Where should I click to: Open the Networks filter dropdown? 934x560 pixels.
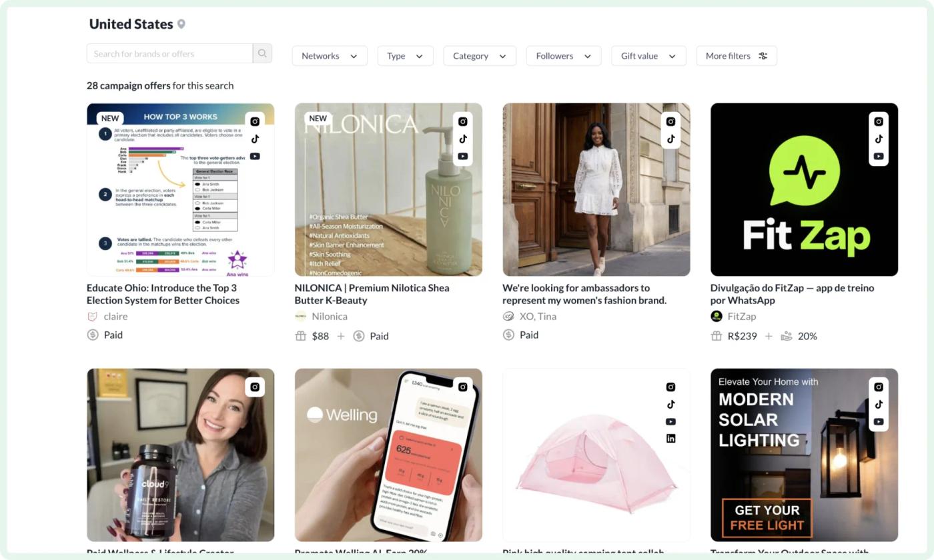tap(330, 56)
